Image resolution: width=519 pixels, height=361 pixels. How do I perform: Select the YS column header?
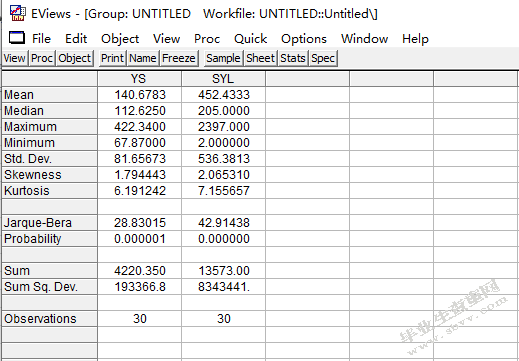pyautogui.click(x=139, y=79)
